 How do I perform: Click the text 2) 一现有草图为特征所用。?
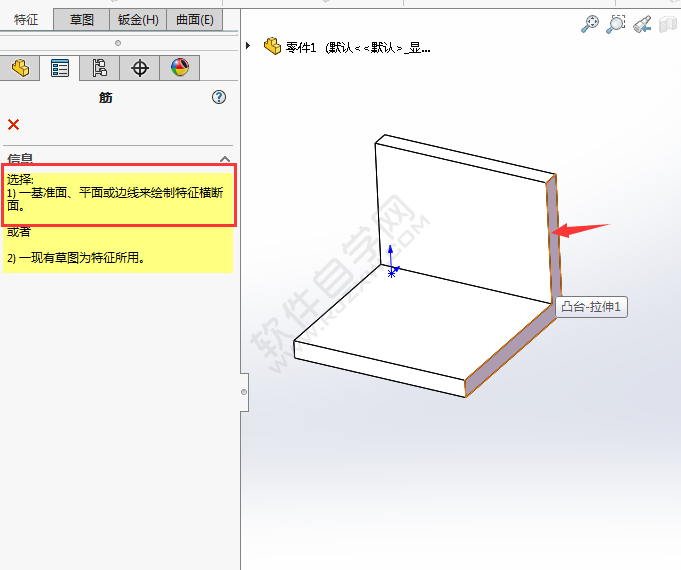tap(76, 258)
